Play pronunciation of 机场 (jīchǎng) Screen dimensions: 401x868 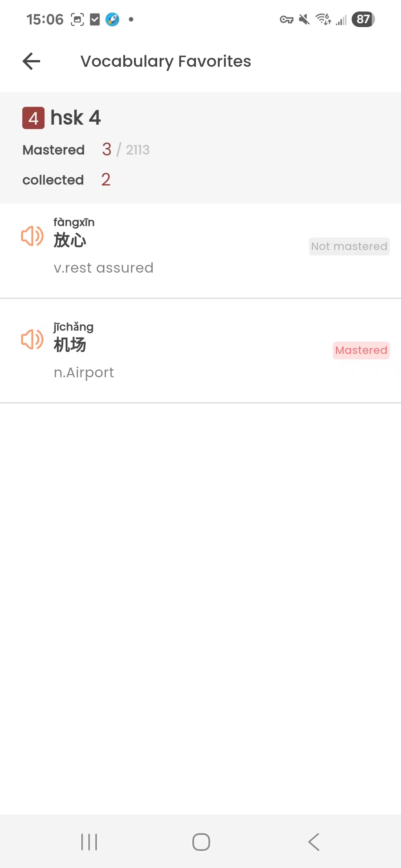point(32,339)
